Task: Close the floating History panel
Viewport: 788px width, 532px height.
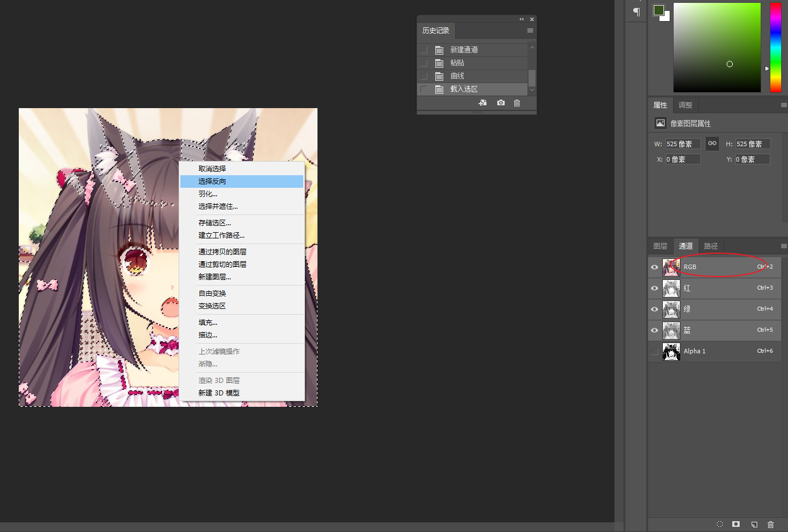Action: point(532,19)
